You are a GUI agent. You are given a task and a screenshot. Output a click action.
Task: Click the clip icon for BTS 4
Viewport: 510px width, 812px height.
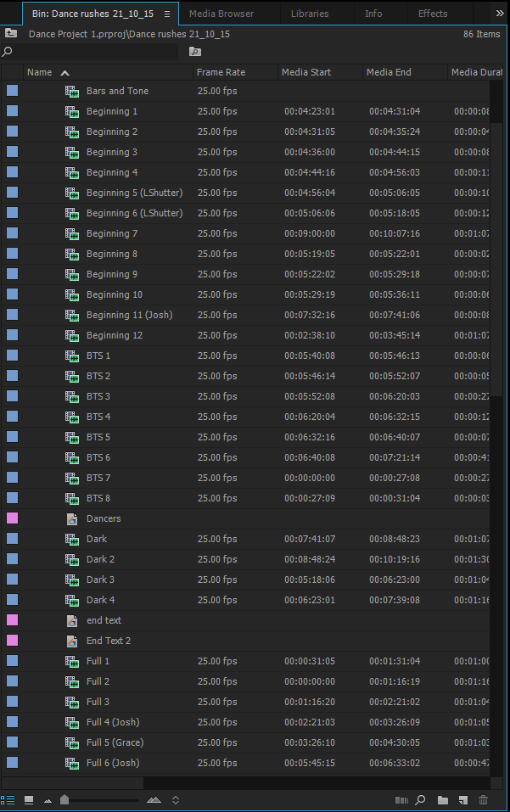[x=72, y=417]
